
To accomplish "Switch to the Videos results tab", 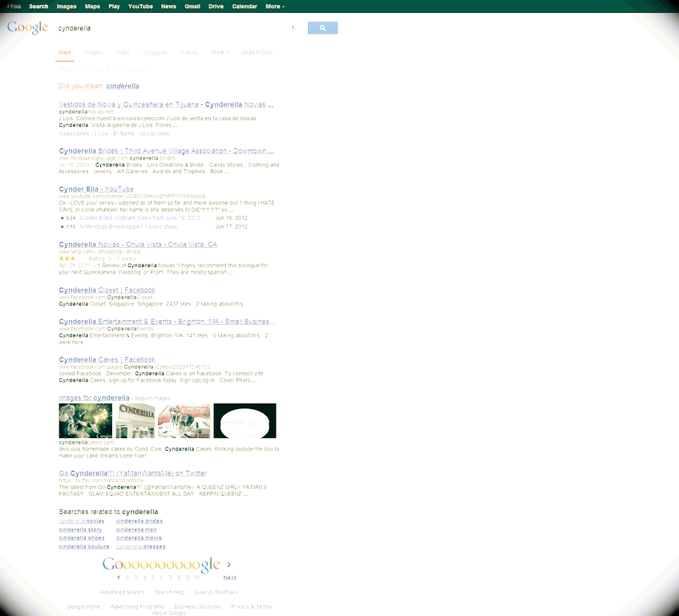I will tap(189, 52).
